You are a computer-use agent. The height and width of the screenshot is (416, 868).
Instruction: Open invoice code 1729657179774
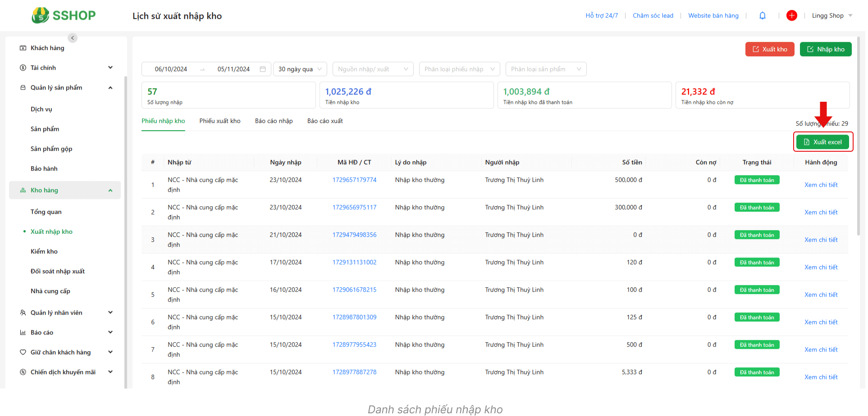(x=354, y=180)
